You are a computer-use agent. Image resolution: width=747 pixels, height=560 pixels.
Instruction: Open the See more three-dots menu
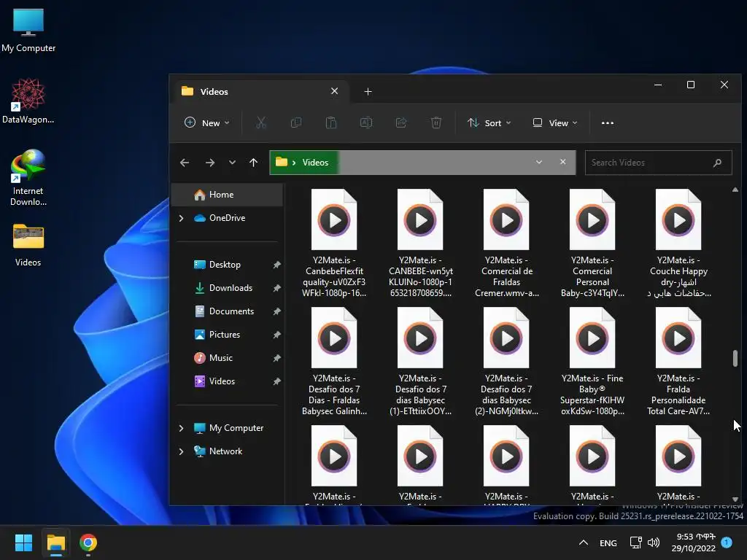[x=608, y=122]
